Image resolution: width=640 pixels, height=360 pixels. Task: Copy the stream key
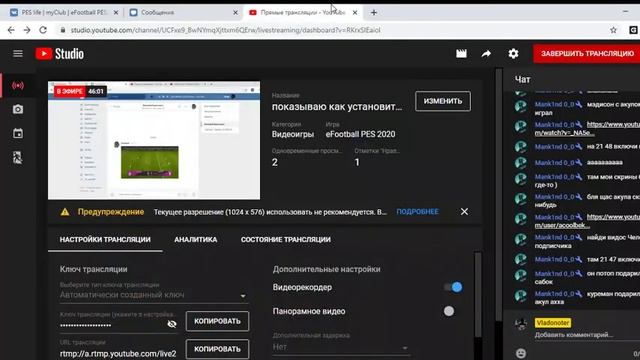point(217,321)
